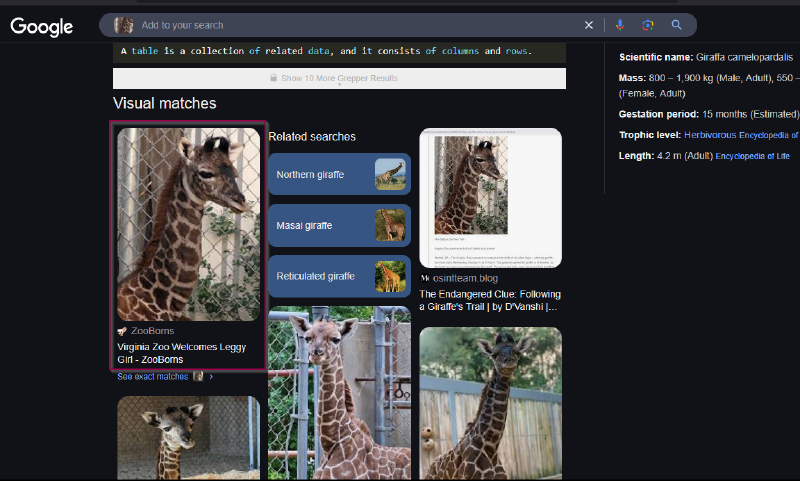Click the osintteam.blog Medium favicon
The height and width of the screenshot is (481, 800).
coord(425,278)
